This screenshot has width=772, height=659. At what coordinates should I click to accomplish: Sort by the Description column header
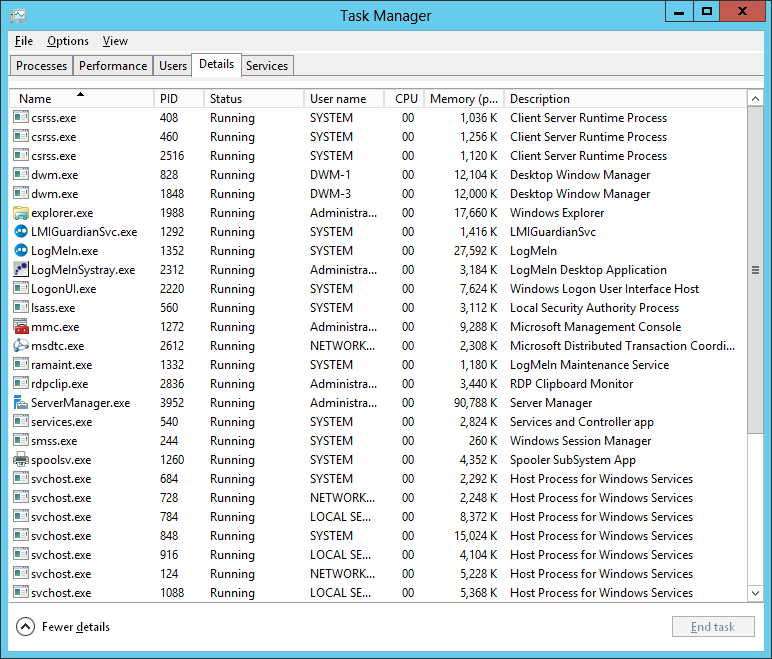(625, 99)
